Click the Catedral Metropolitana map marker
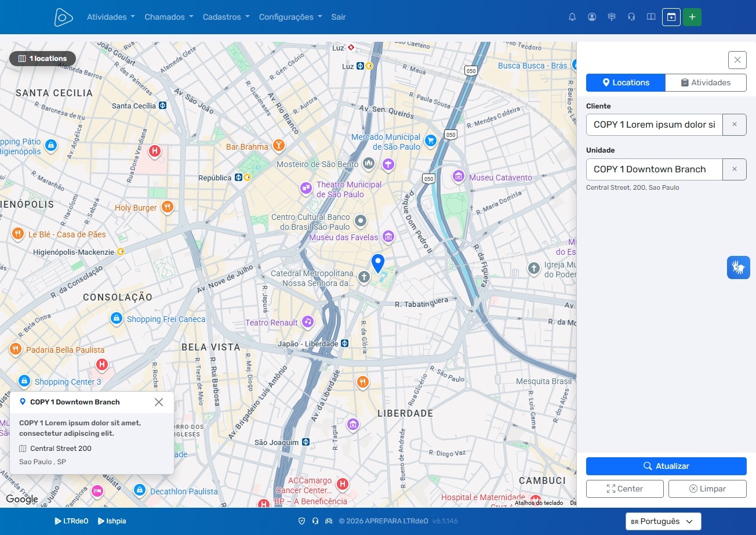Viewport: 756px width, 535px height. 364,277
